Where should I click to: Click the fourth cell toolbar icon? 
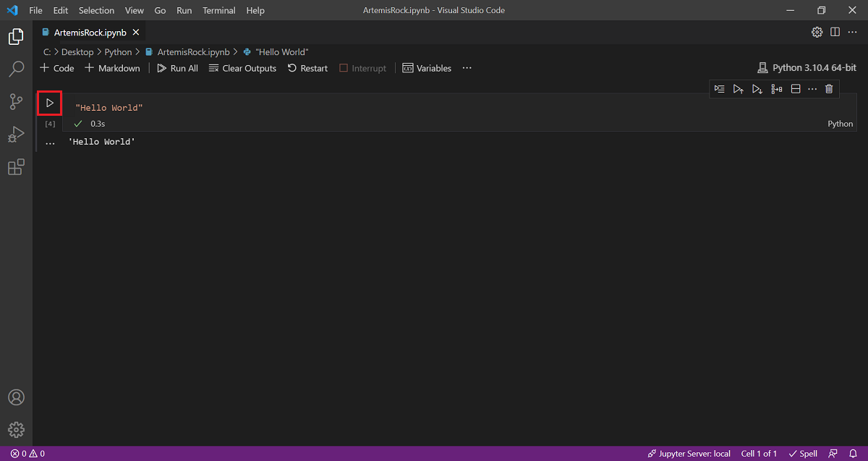(x=776, y=89)
